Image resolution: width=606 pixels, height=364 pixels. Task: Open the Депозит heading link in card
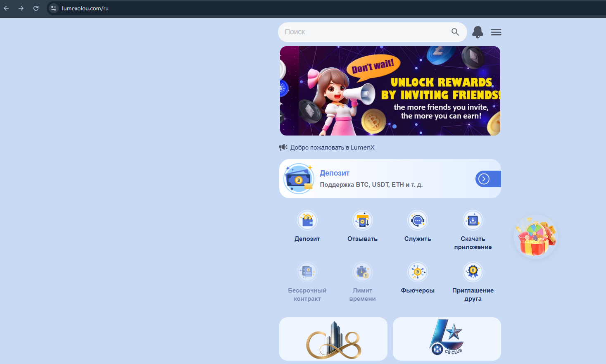pos(335,173)
